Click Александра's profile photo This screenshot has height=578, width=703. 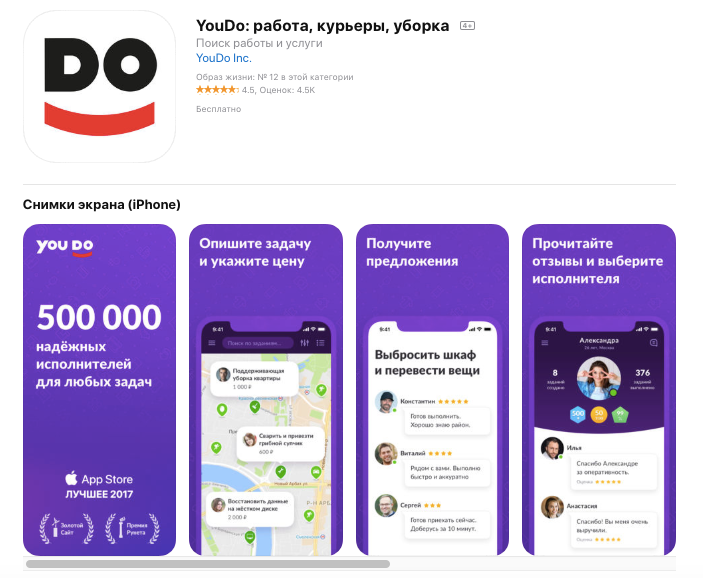(x=599, y=378)
